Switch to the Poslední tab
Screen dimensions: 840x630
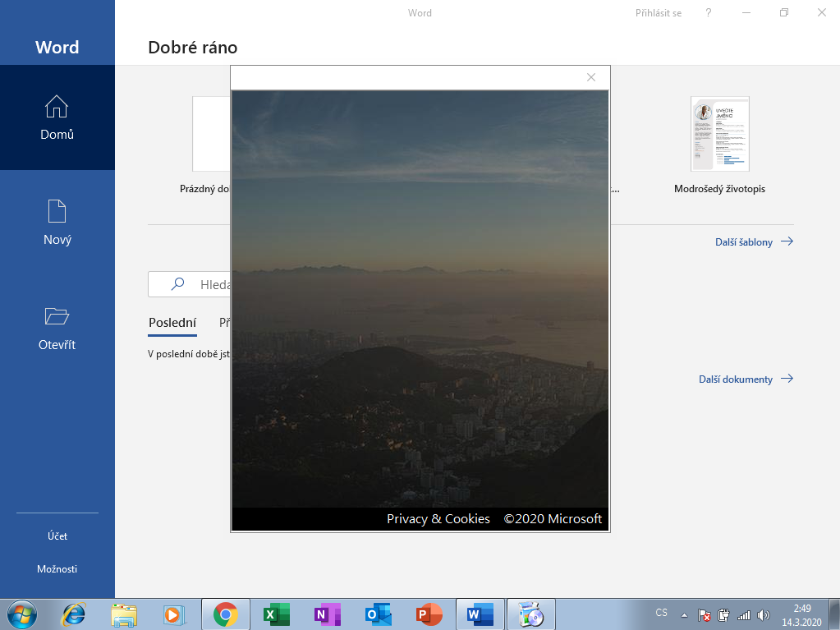point(172,323)
